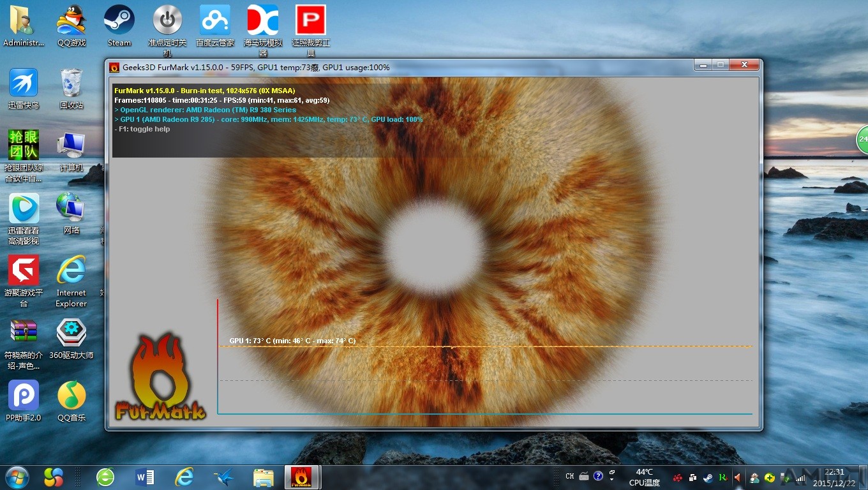Open the tray keyboard input icon
868x490 pixels.
[x=584, y=476]
